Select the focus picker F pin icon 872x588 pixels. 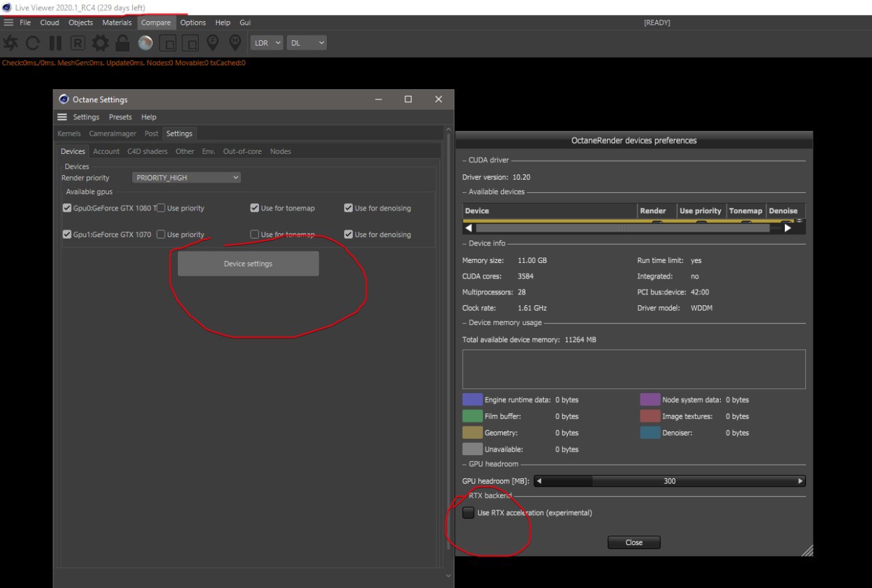[x=213, y=43]
